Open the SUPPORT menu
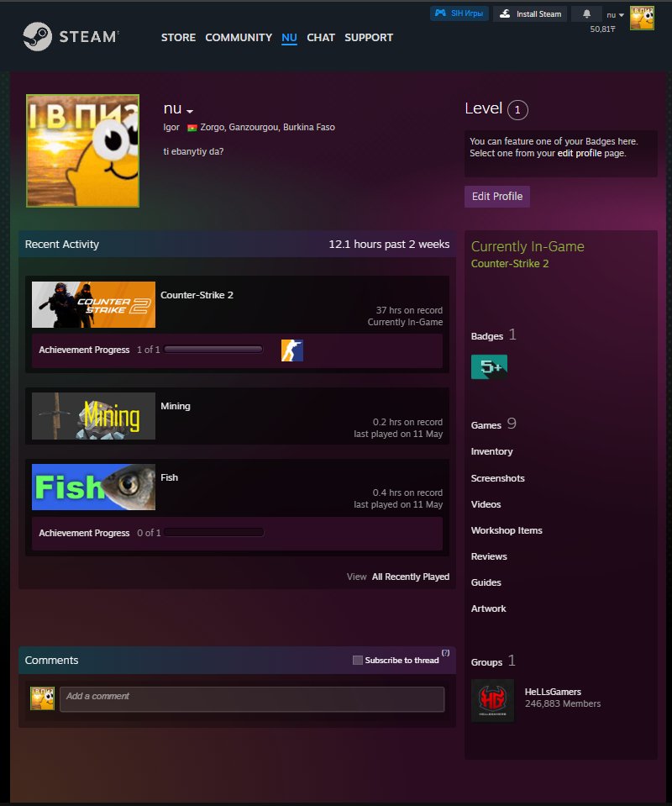Image resolution: width=672 pixels, height=806 pixels. coord(369,38)
